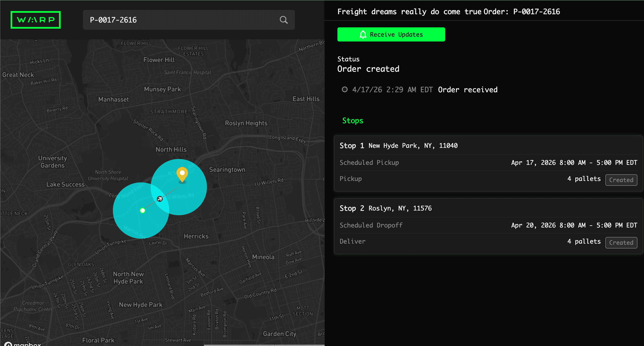Click the WARP logo
Screen dimensions: 644x346
click(36, 20)
